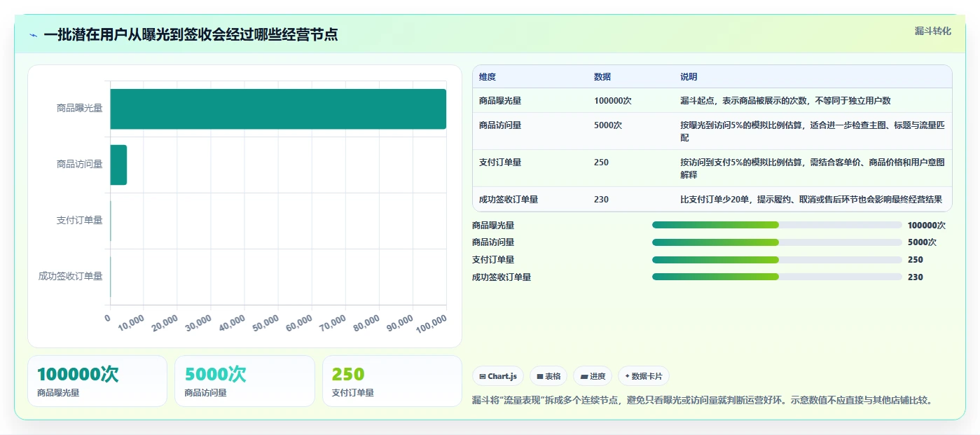
Task: Click the 支付订单量 progress bar
Action: pos(777,259)
